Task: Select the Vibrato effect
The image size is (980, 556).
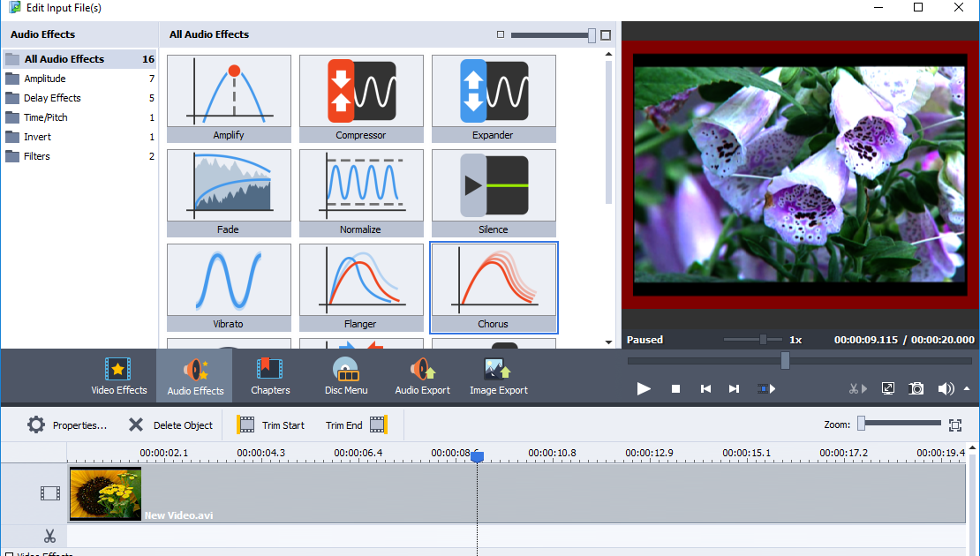Action: tap(229, 288)
